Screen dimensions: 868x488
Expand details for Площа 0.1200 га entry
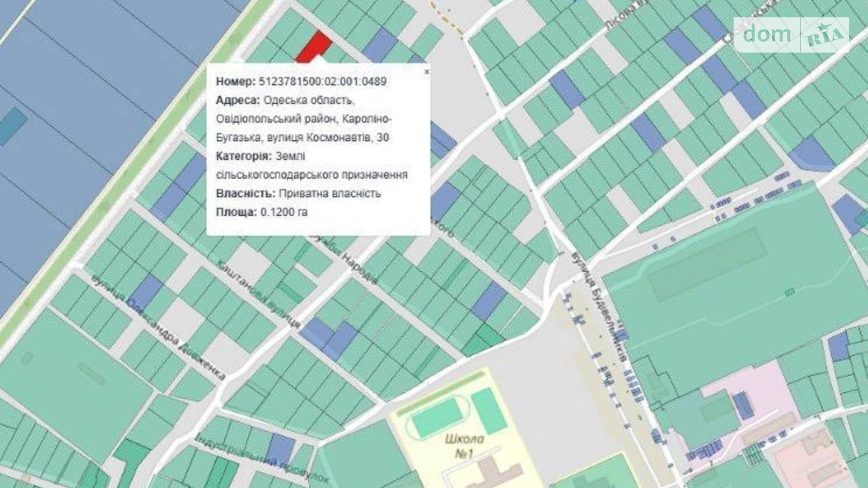pos(262,212)
